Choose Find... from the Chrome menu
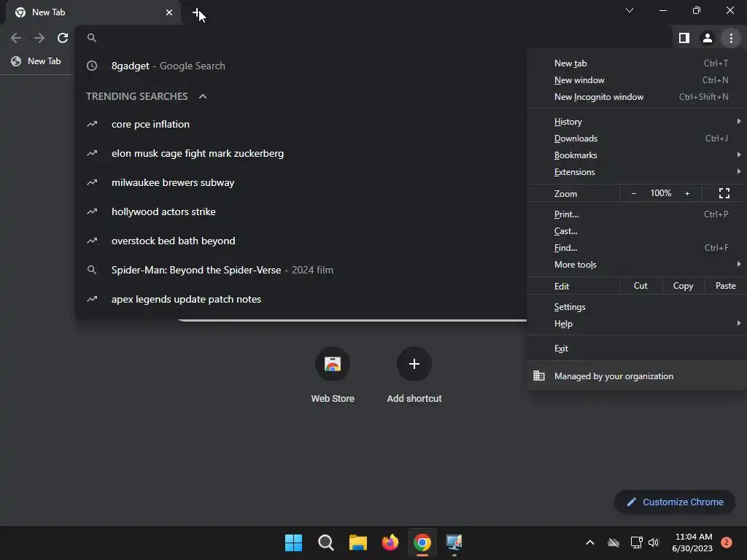The image size is (747, 560). point(637,248)
